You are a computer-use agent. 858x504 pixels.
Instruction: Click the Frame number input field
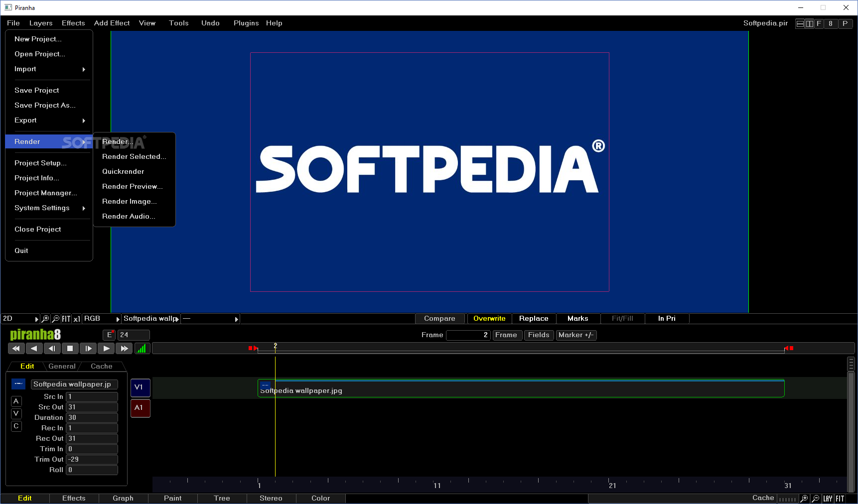tap(468, 335)
